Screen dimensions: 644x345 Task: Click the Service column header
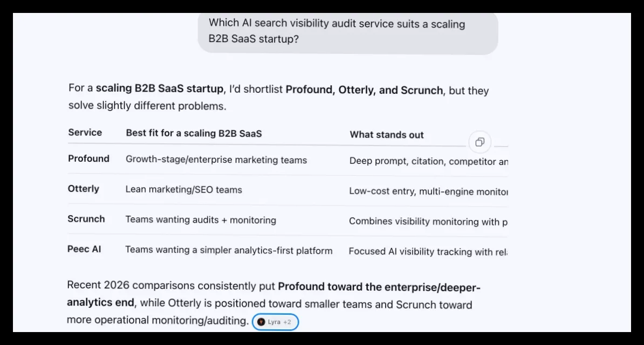(85, 133)
